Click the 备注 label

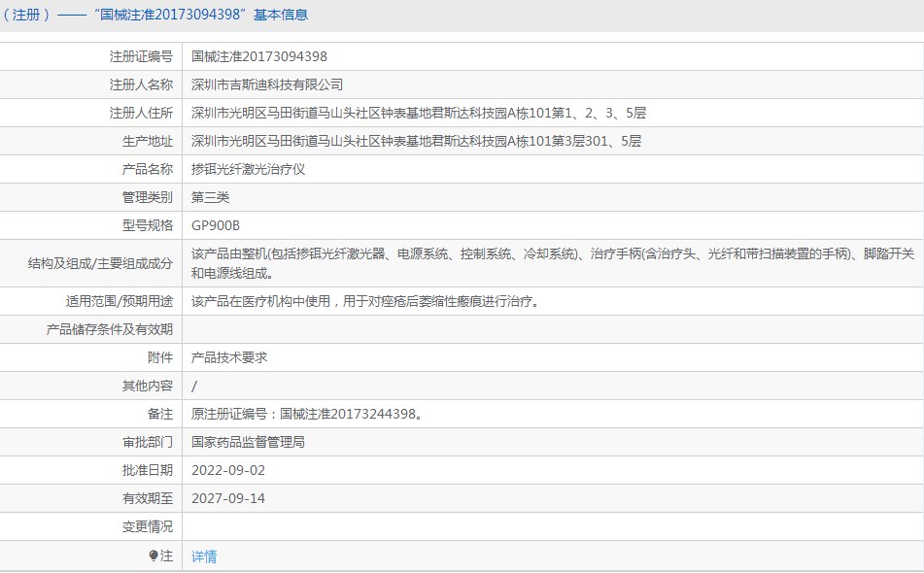(x=160, y=414)
